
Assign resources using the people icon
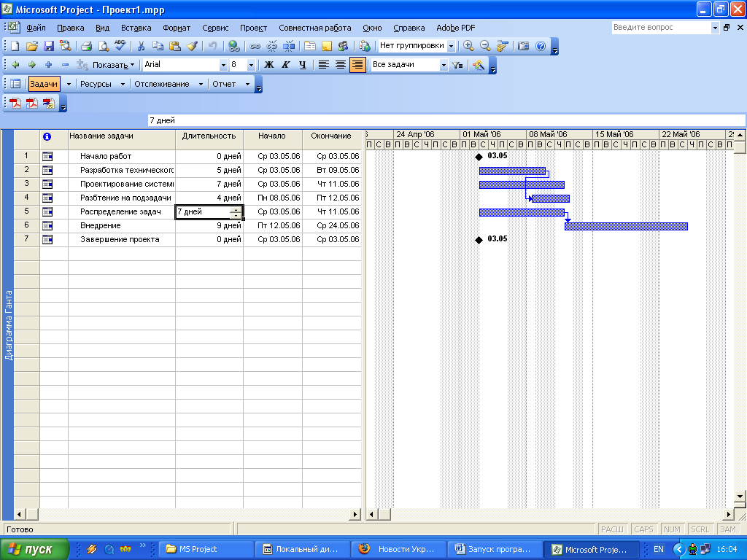pyautogui.click(x=343, y=46)
